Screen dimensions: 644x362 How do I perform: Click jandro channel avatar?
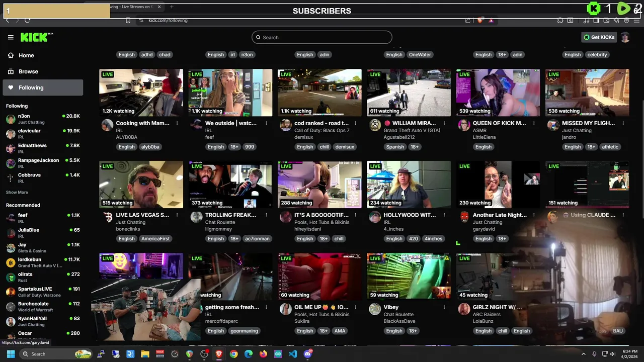tap(553, 125)
